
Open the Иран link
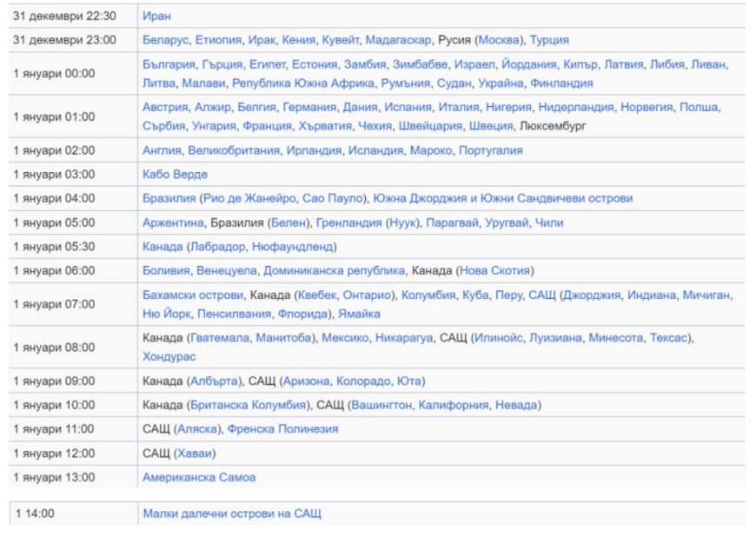156,16
